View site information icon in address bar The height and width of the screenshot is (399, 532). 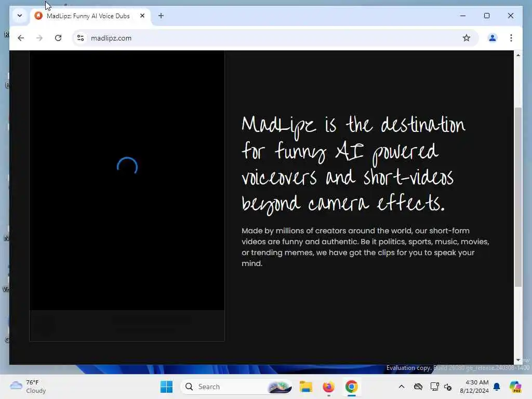click(x=81, y=38)
